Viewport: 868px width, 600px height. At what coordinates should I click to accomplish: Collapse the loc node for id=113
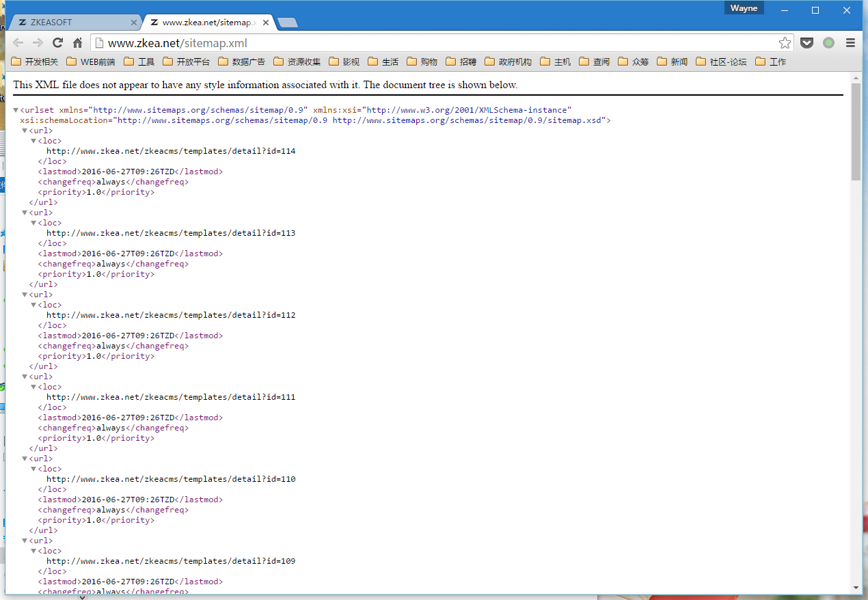33,223
